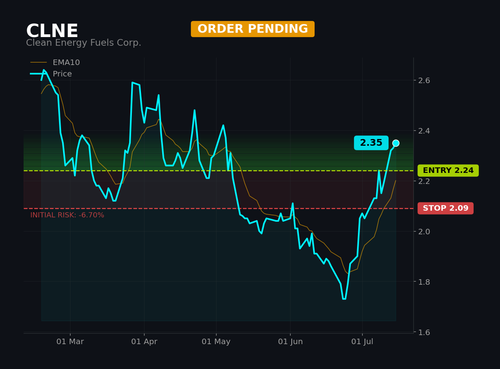
Task: Click the 01 Jun date axis label
Action: point(290,342)
